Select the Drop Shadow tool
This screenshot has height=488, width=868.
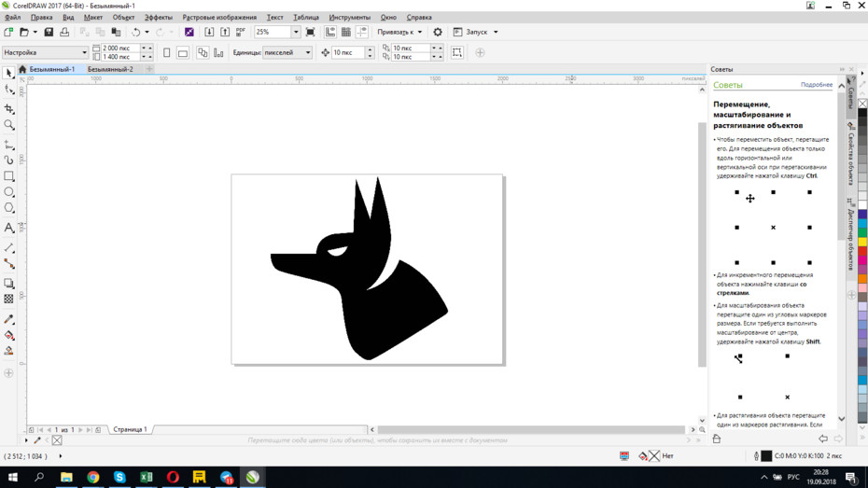pos(8,284)
